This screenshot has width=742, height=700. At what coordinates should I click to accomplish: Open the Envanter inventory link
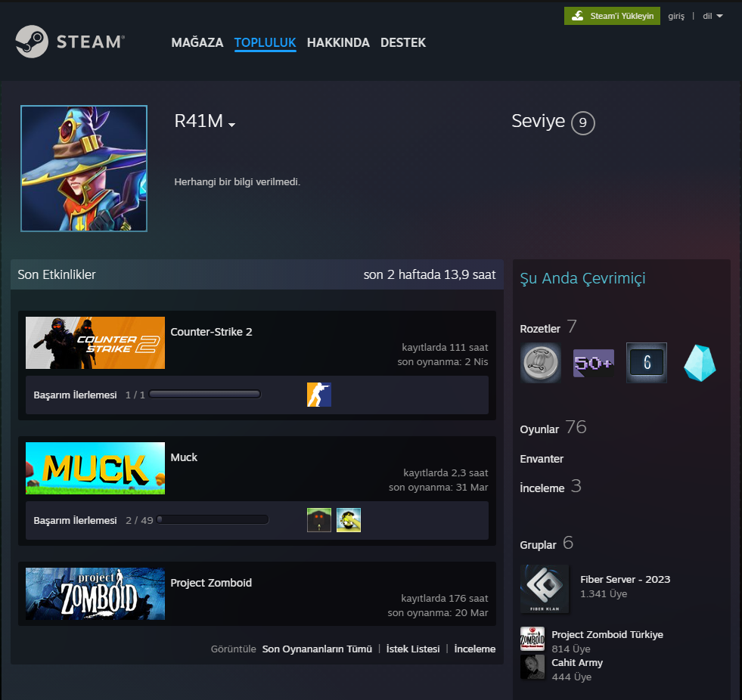point(542,459)
